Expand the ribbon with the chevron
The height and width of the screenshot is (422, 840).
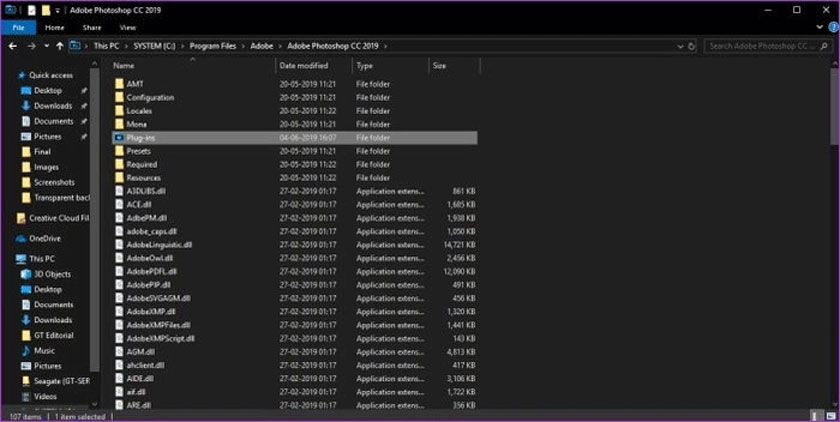(x=818, y=28)
